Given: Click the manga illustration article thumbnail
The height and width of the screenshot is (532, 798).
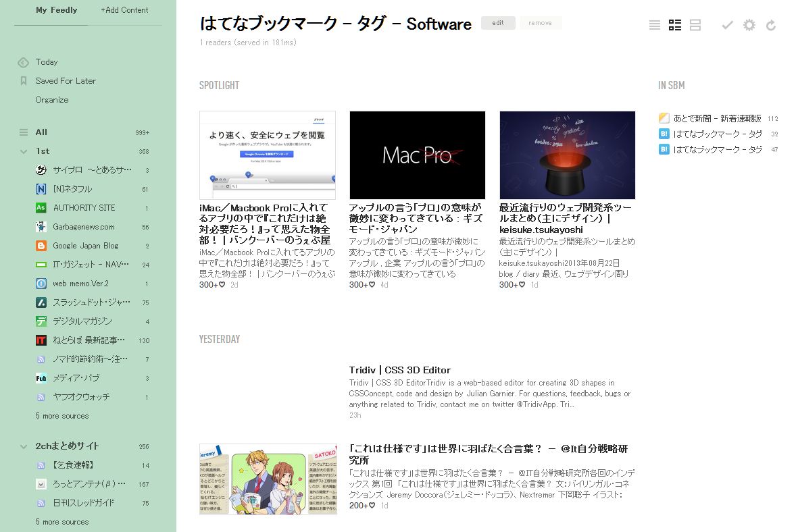Looking at the screenshot, I should pyautogui.click(x=268, y=479).
